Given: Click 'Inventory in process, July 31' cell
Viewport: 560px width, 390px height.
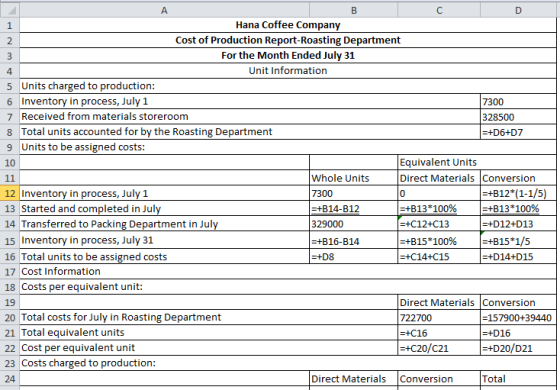Looking at the screenshot, I should click(164, 240).
